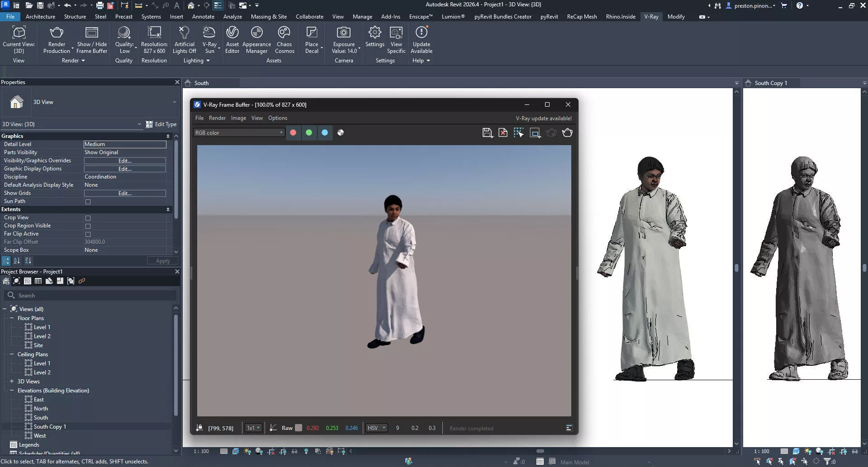
Task: Click Current View {3D} icon
Action: click(x=19, y=33)
